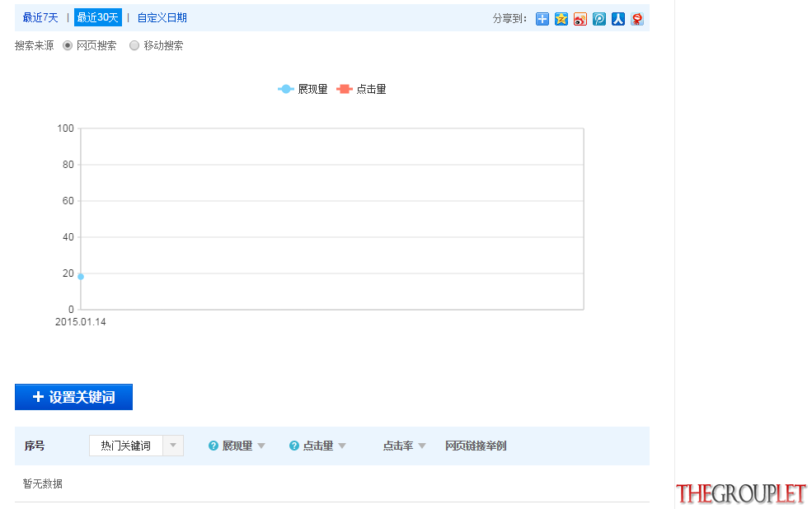Open 自定义日期 custom date range
The width and height of the screenshot is (812, 509).
162,17
